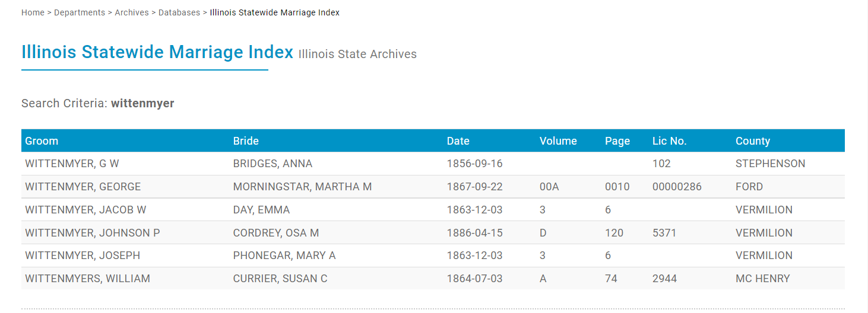Click the Home breadcrumb link

click(x=33, y=12)
